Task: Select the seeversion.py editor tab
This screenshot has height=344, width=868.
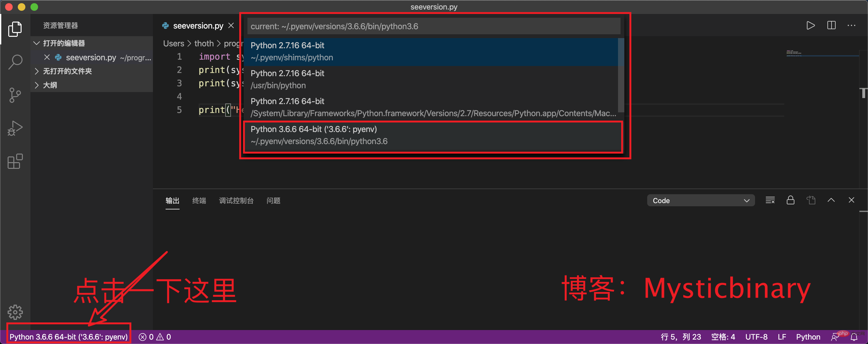Action: (198, 26)
